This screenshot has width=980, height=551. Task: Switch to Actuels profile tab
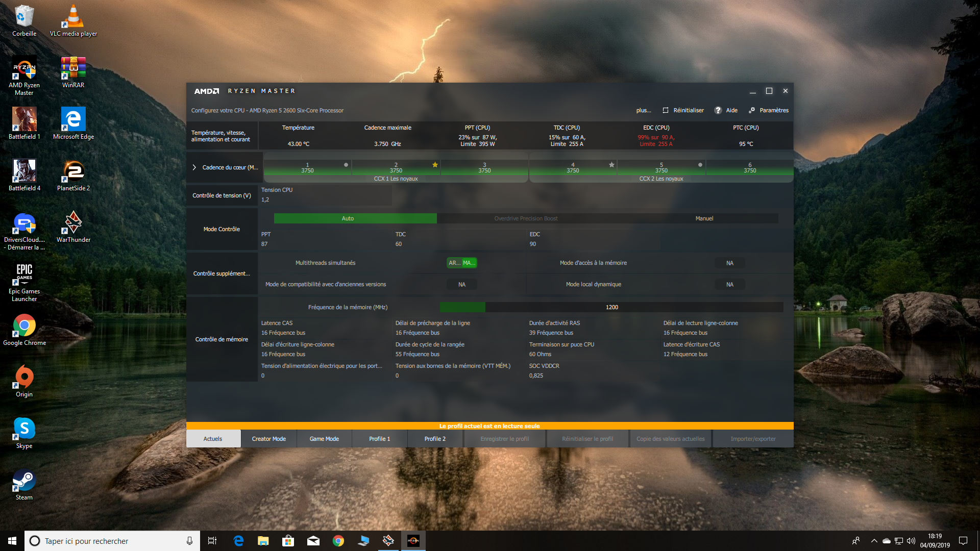tap(213, 439)
